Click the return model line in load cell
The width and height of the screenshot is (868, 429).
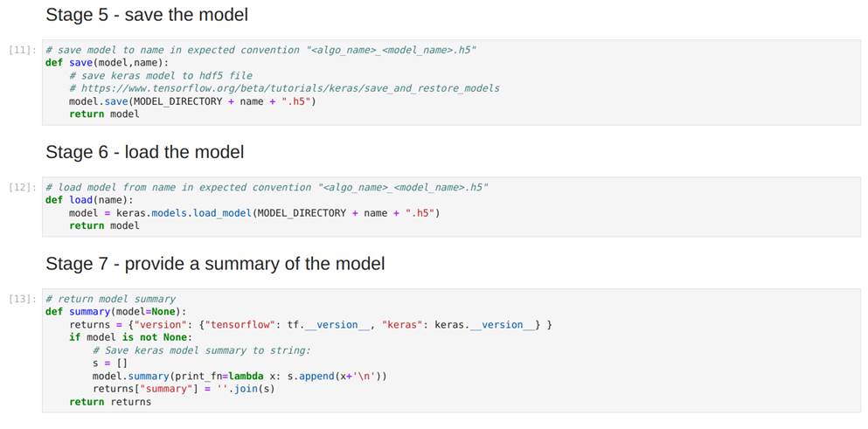point(104,225)
